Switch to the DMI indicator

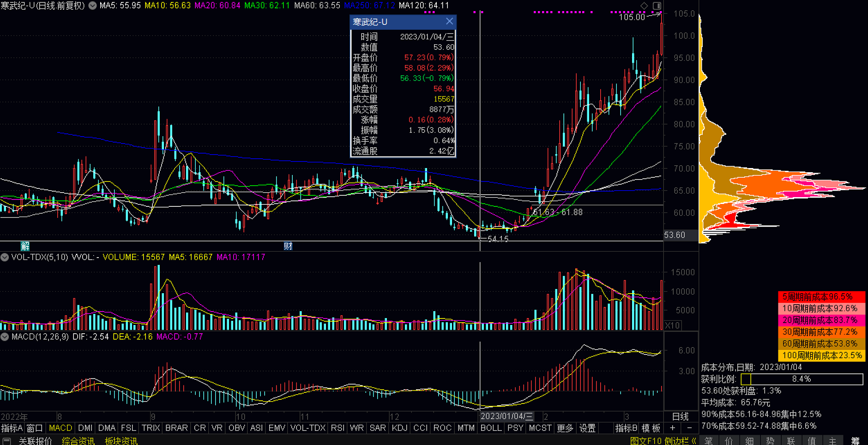pos(85,428)
